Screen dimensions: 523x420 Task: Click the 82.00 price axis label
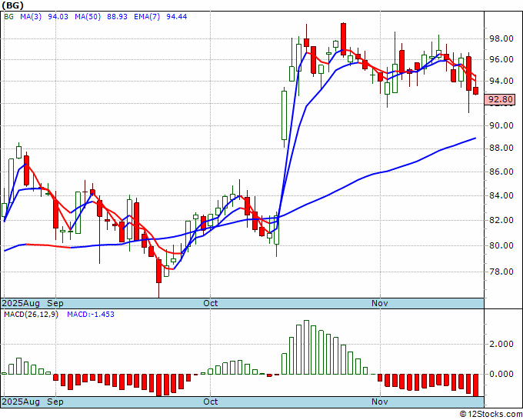point(501,220)
